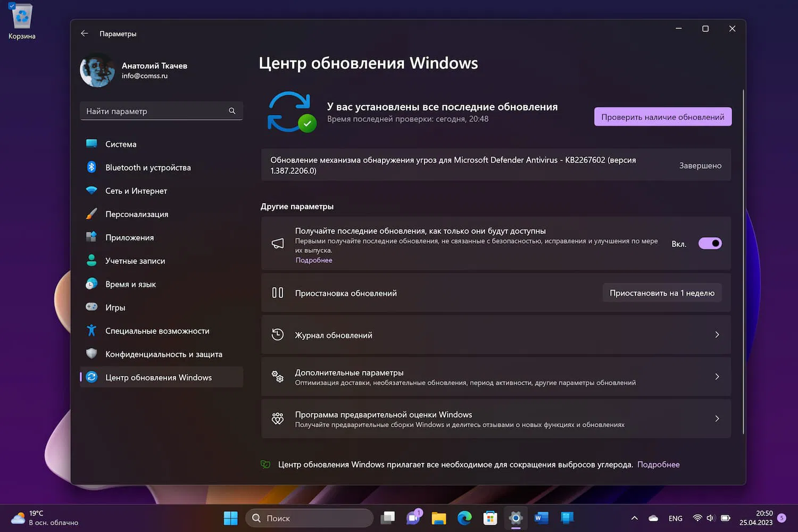This screenshot has height=532, width=798.
Task: Open notifications via the badge showing 5
Action: 782,518
